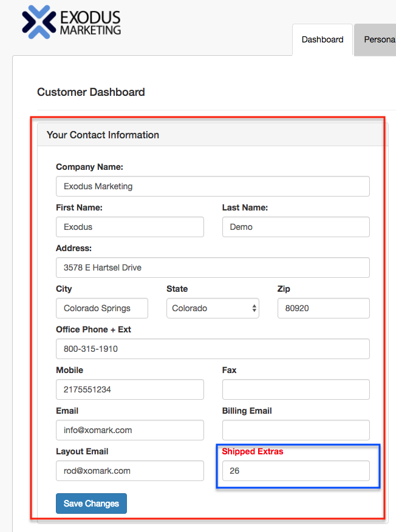Click the First Name label
The height and width of the screenshot is (532, 396).
pos(79,207)
